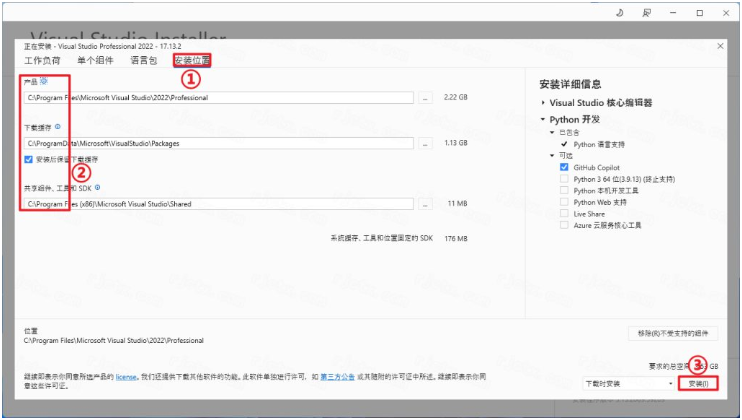Minimize the Visual Studio Installer window
The height and width of the screenshot is (420, 742).
[x=673, y=13]
